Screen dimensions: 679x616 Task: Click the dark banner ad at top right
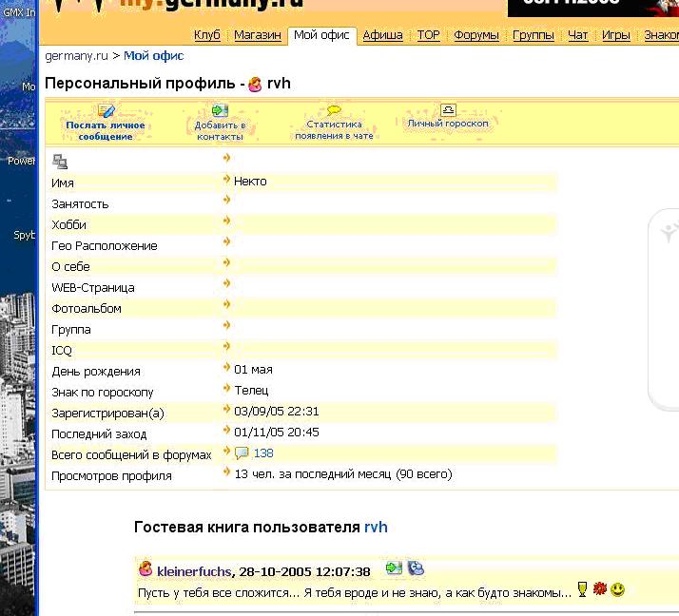click(593, 8)
